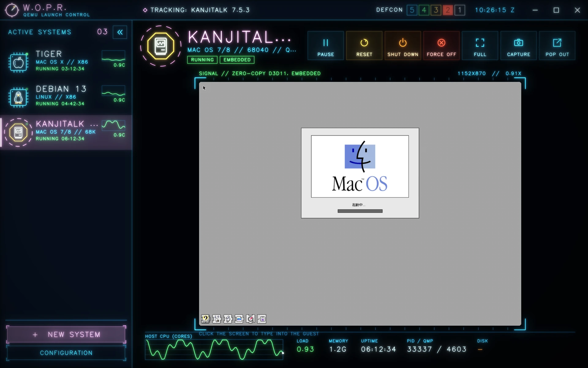Click the 10:26:15 Z clock

[495, 10]
